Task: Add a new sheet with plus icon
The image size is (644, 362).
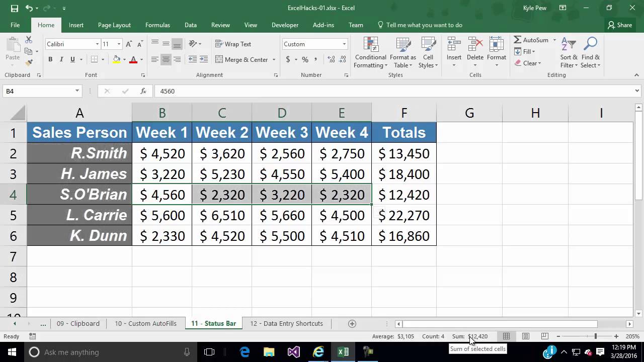Action: [352, 323]
